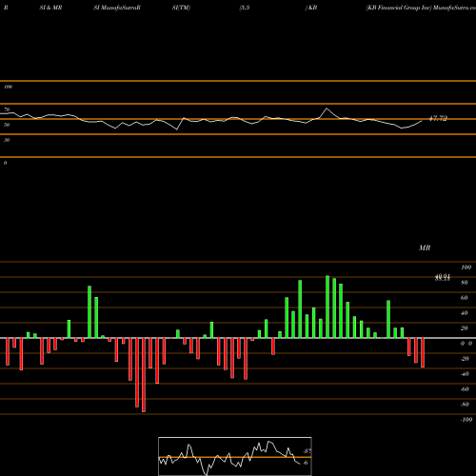Click the 'SI(TM)' header label

(181, 8)
